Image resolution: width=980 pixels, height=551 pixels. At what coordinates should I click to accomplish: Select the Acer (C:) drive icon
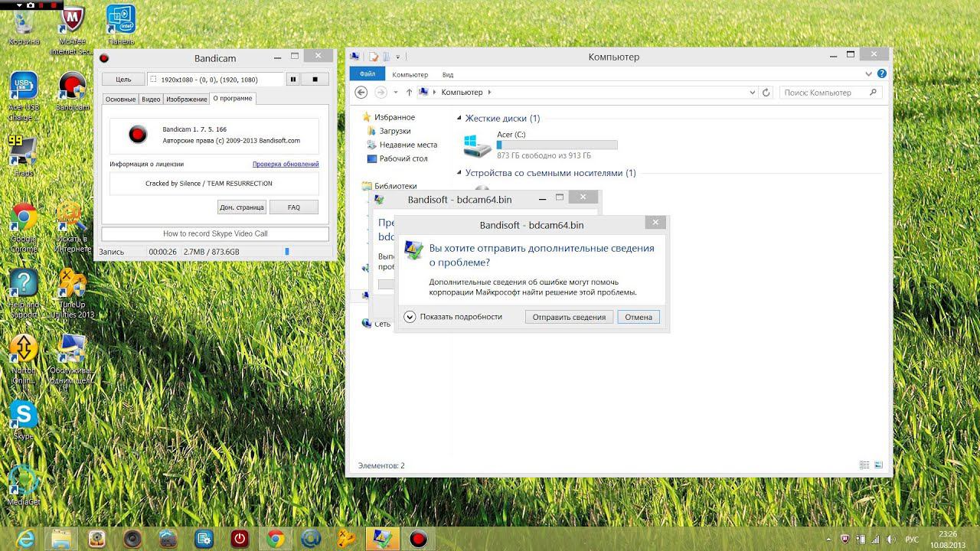(x=478, y=145)
